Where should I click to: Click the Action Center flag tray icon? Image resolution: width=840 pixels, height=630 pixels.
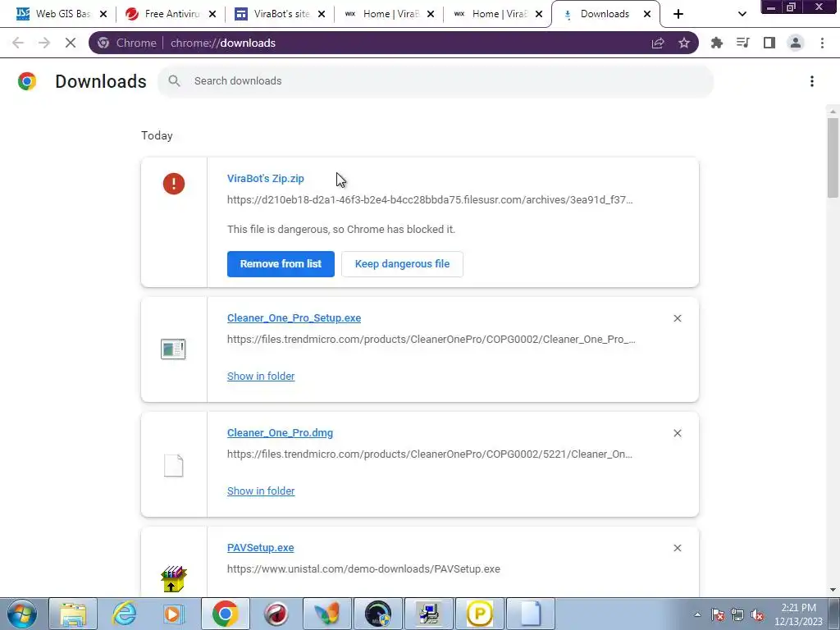(x=718, y=615)
